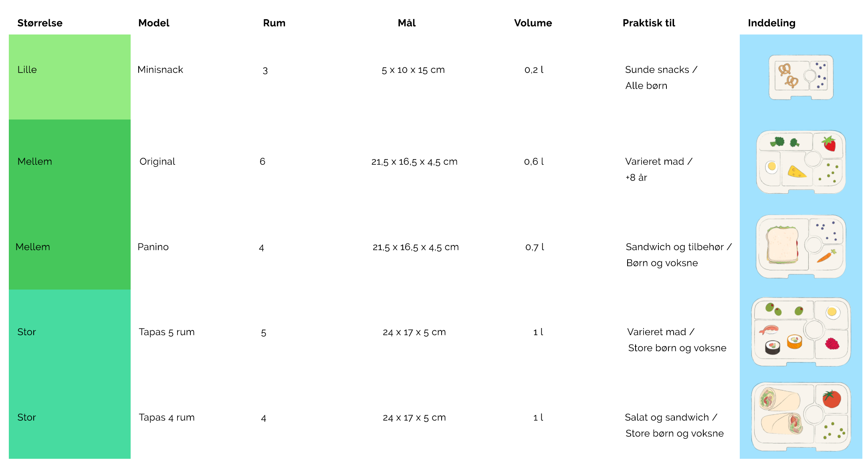Click the Rum column header

coord(274,23)
